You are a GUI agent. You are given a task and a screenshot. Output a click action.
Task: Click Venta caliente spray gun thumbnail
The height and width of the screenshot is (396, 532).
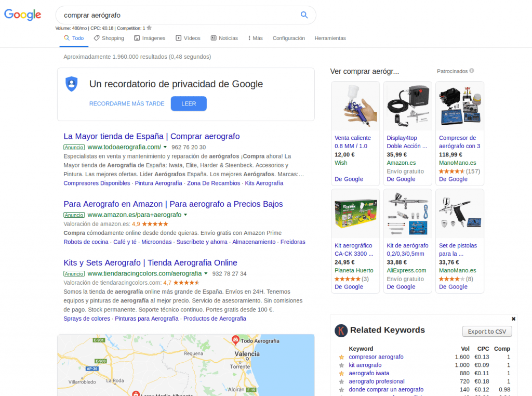tap(355, 106)
